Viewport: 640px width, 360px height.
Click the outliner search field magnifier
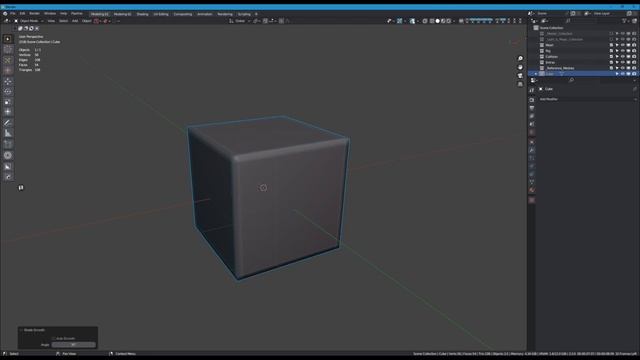click(568, 21)
